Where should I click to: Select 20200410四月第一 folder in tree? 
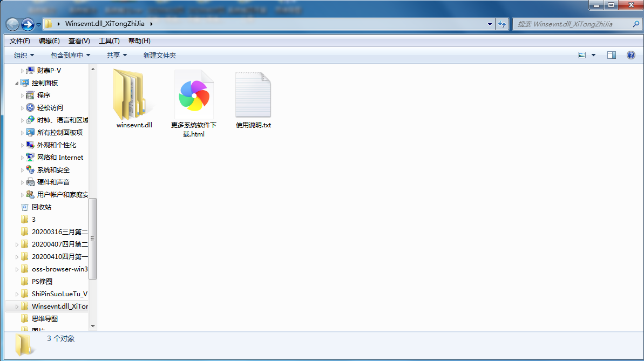(x=59, y=257)
